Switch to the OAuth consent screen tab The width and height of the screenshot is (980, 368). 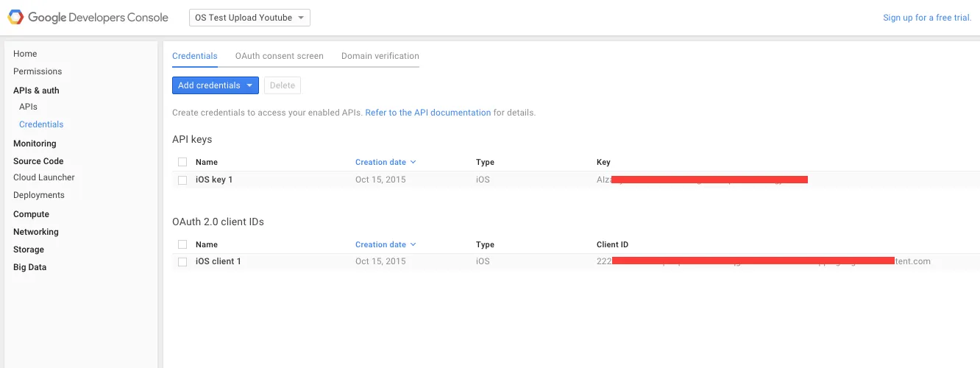[x=279, y=56]
